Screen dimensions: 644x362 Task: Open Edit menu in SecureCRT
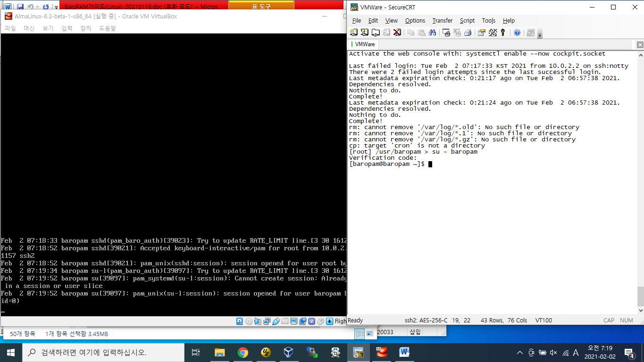373,21
